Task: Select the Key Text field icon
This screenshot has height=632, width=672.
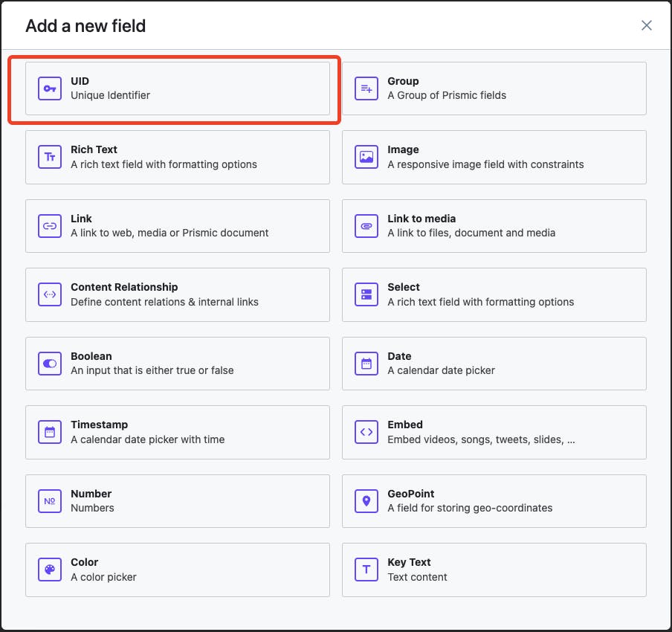Action: click(366, 570)
